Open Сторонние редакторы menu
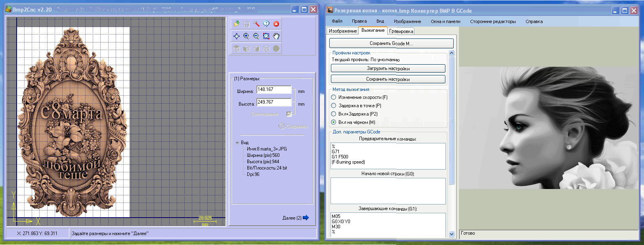This screenshot has height=245, width=644. click(x=493, y=21)
